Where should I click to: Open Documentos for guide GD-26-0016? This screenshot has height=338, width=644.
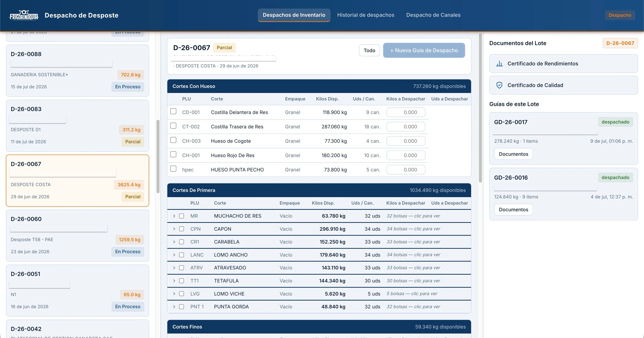click(x=514, y=210)
